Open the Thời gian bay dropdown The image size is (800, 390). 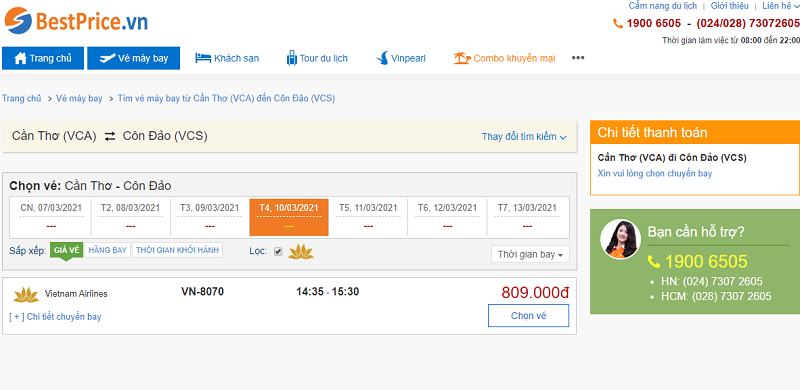point(530,254)
